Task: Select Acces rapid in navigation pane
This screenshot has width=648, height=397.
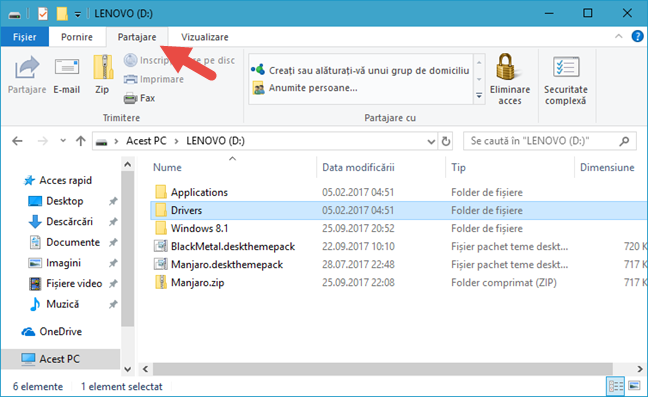Action: tap(65, 181)
